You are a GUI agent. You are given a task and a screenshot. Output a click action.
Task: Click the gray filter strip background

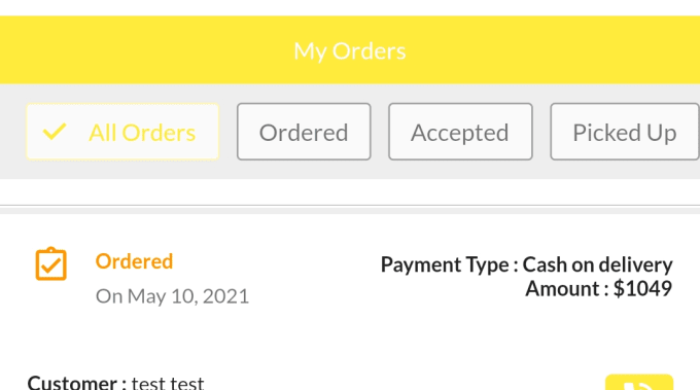[x=350, y=170]
